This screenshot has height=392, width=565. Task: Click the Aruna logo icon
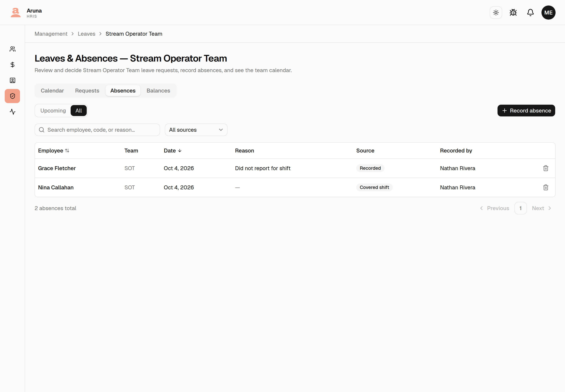(x=15, y=13)
